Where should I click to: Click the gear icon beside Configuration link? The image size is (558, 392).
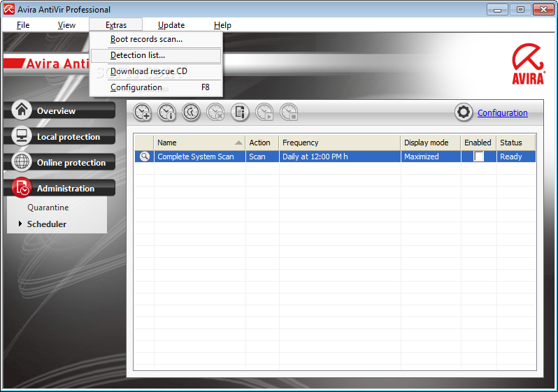tap(464, 112)
